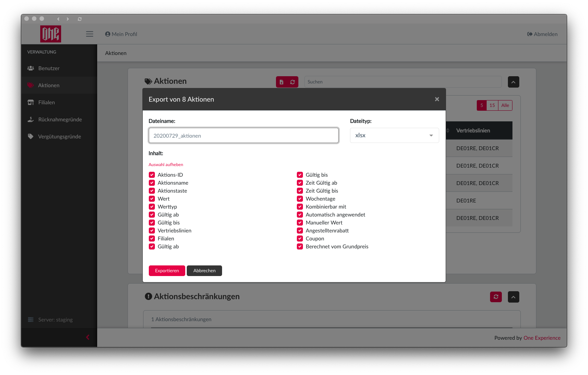This screenshot has width=588, height=375.
Task: Open Benutzer in the sidebar
Action: (59, 68)
